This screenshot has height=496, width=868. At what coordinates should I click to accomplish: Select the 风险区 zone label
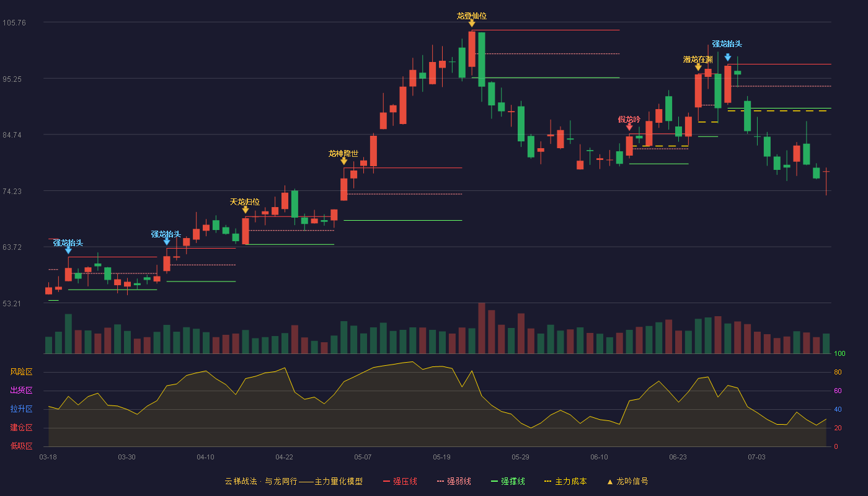click(x=21, y=372)
